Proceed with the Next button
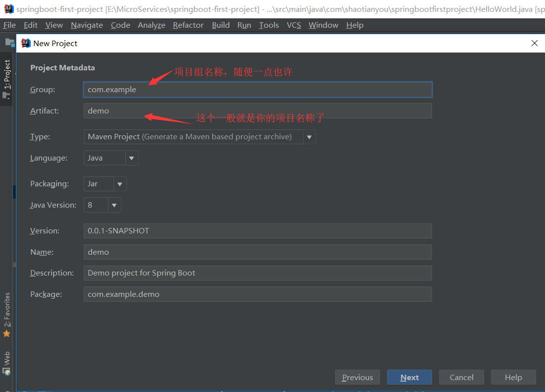 point(409,378)
